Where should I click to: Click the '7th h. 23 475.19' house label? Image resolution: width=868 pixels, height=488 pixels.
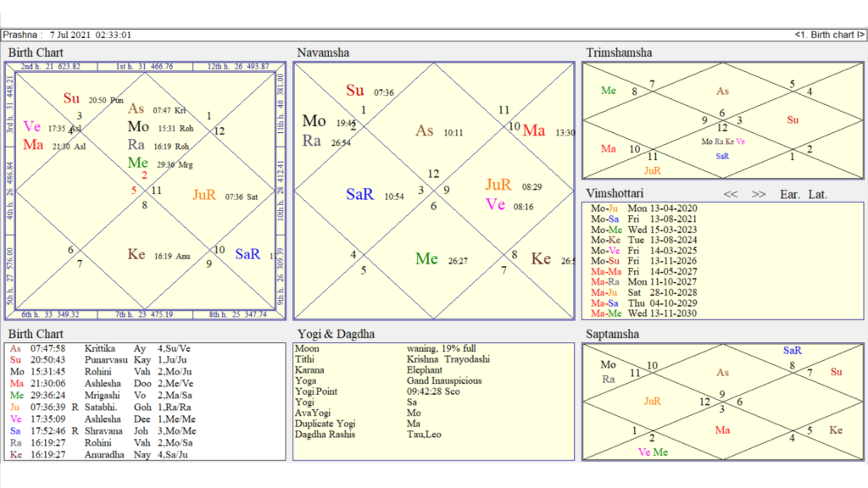(x=144, y=314)
